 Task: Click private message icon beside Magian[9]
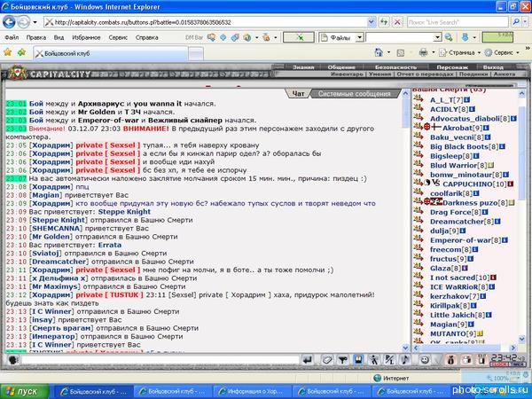coord(419,323)
